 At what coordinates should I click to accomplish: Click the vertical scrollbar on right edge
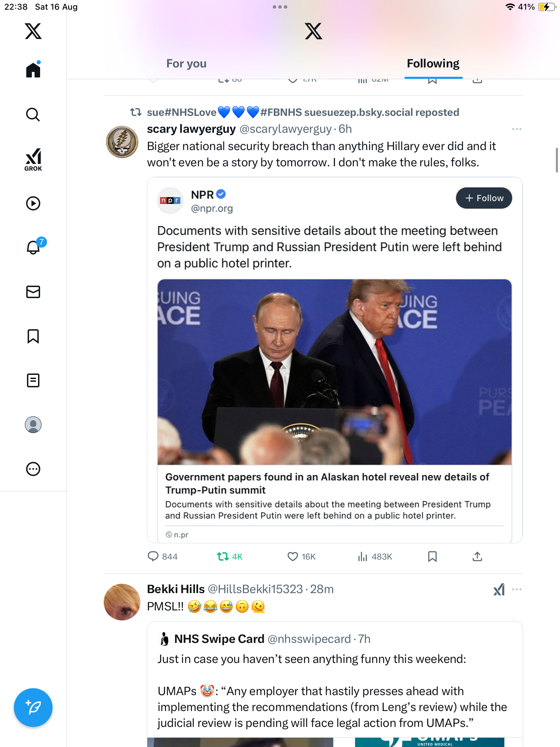click(x=557, y=160)
